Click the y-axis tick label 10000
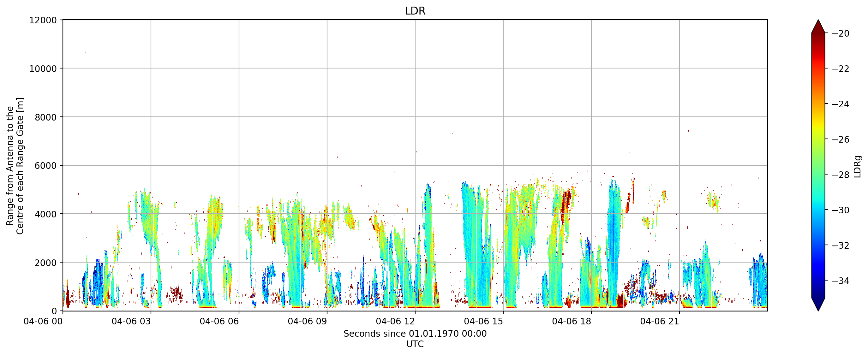This screenshot has width=868, height=355. coord(43,69)
